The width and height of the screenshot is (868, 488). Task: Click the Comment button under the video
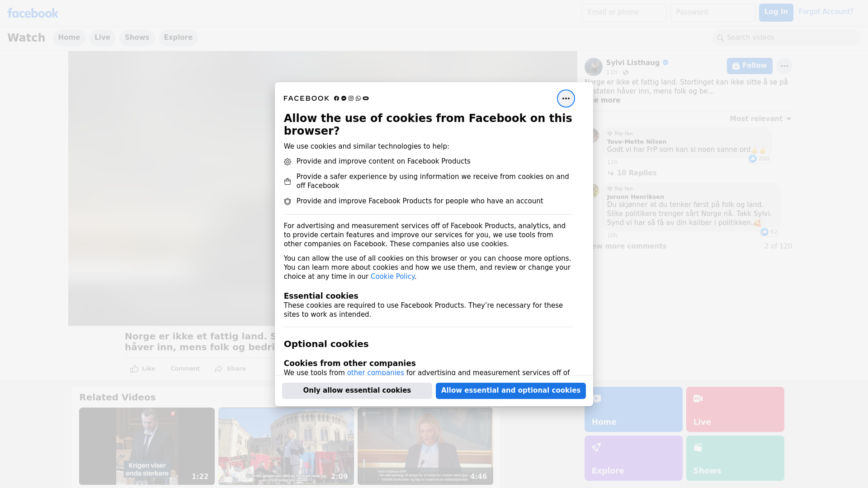click(185, 369)
